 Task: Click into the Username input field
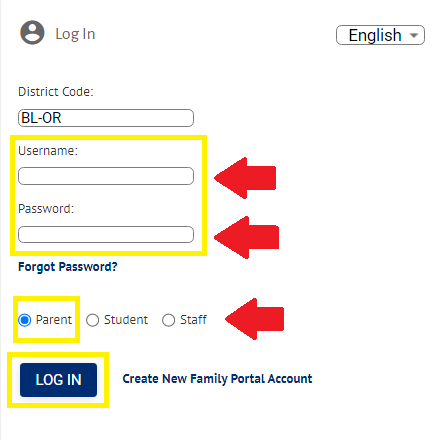pos(106,176)
